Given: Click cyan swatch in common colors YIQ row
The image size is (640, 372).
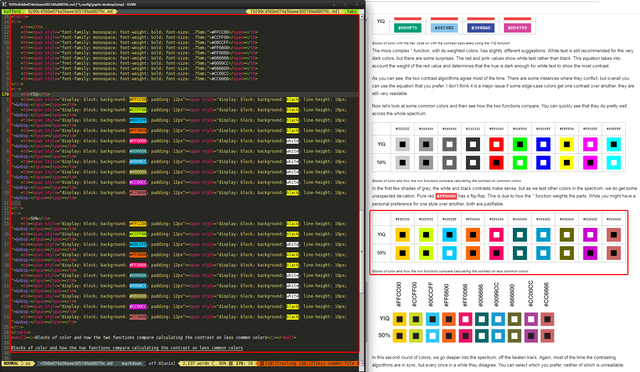Looking at the screenshot, I should pos(613,144).
